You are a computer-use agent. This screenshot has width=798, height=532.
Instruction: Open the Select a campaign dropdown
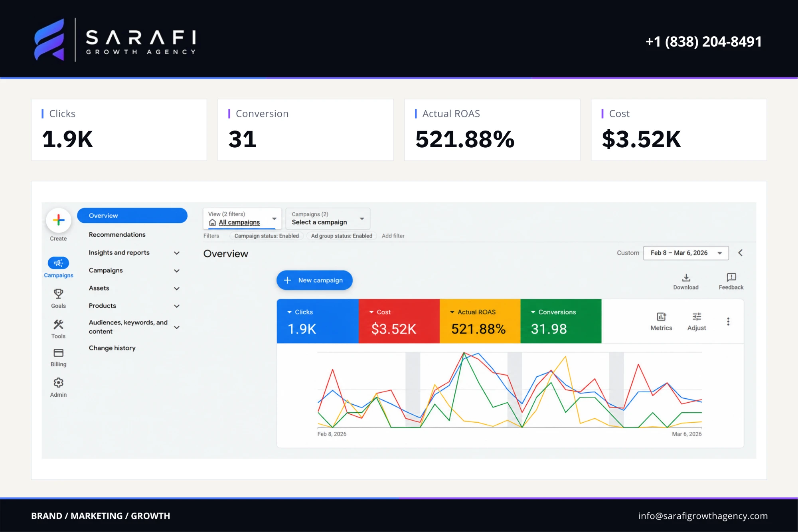328,219
